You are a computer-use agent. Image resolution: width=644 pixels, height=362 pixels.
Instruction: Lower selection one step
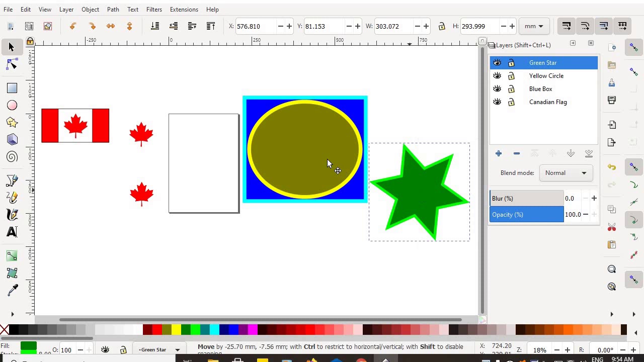coord(174,26)
